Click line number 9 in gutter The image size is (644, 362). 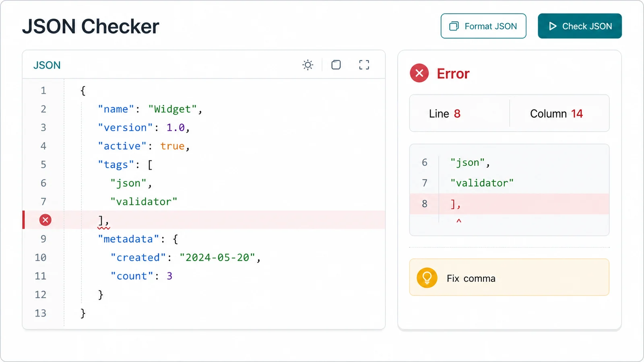coord(43,239)
